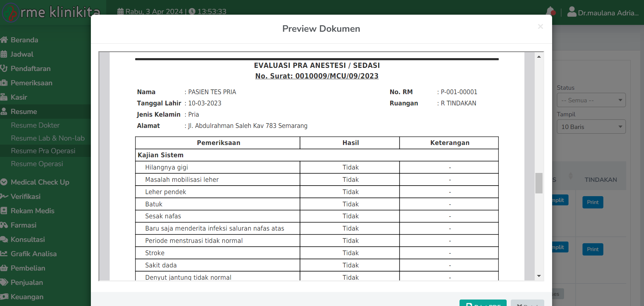
Task: Select Resume Lab & Non-lab menu item
Action: (x=48, y=138)
